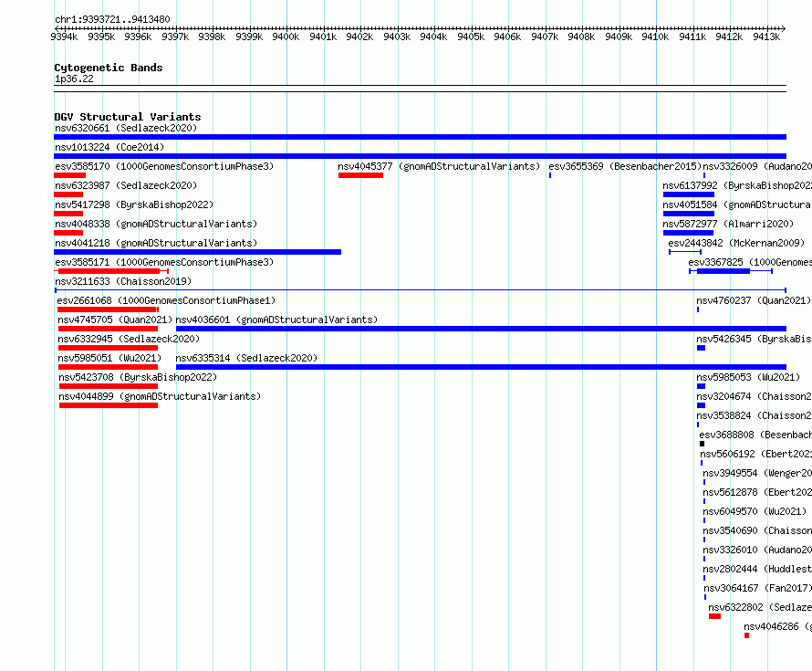Click nsv5872977 (Almarri2020) label

728,224
